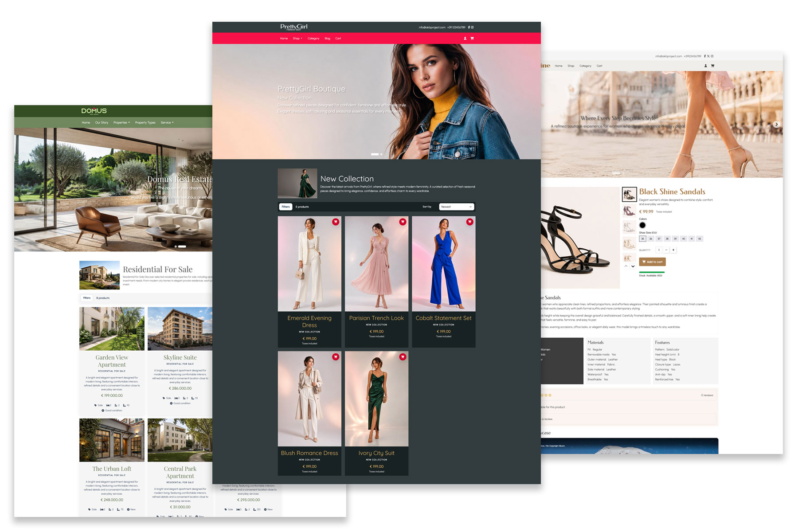This screenshot has width=798, height=532.
Task: Select shoe size 42
Action: coord(700,239)
